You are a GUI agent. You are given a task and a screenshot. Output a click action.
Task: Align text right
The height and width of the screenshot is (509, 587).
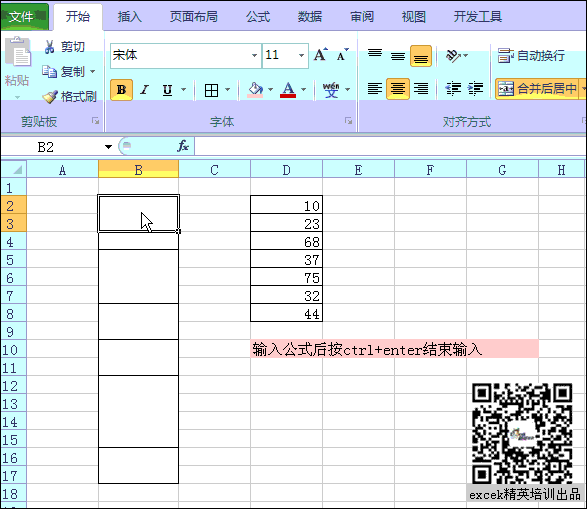pos(421,89)
